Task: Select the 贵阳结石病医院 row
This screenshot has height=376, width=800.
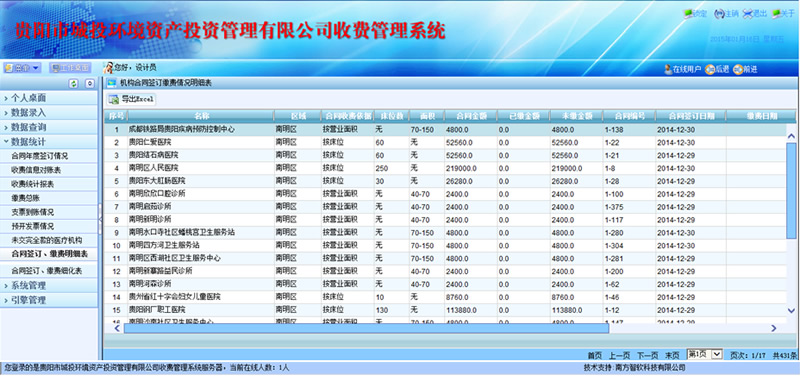Action: click(x=445, y=155)
